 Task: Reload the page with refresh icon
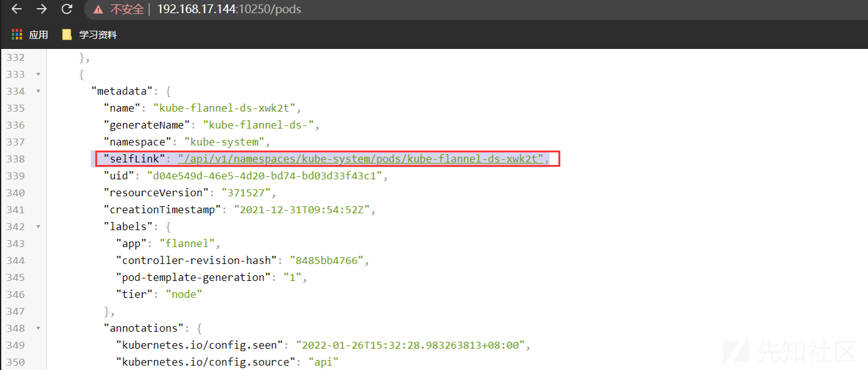click(x=67, y=9)
